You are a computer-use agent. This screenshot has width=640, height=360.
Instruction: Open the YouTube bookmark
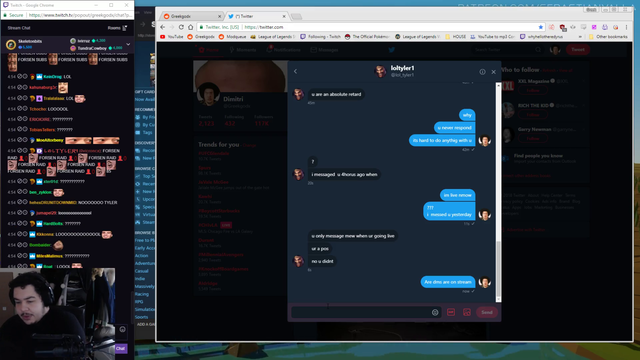coord(172,37)
